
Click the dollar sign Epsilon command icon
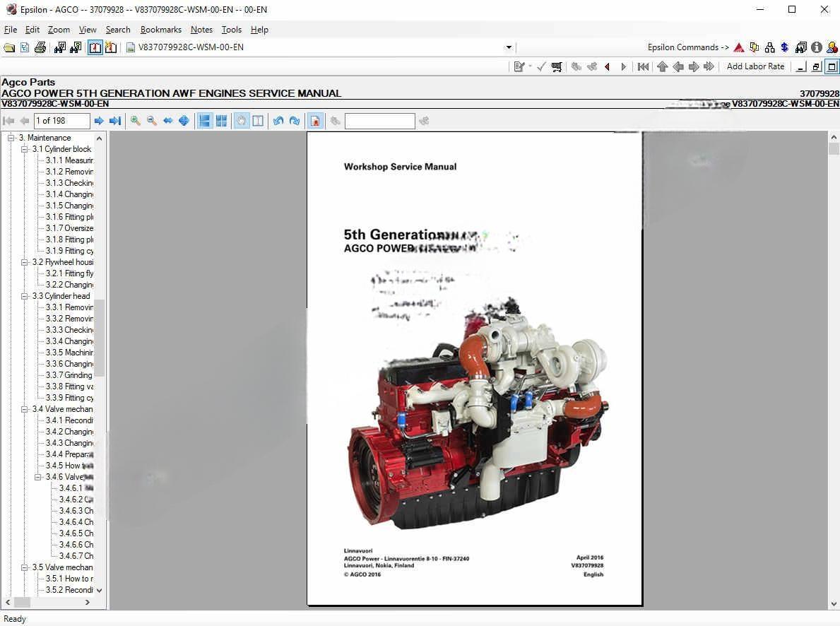[784, 47]
